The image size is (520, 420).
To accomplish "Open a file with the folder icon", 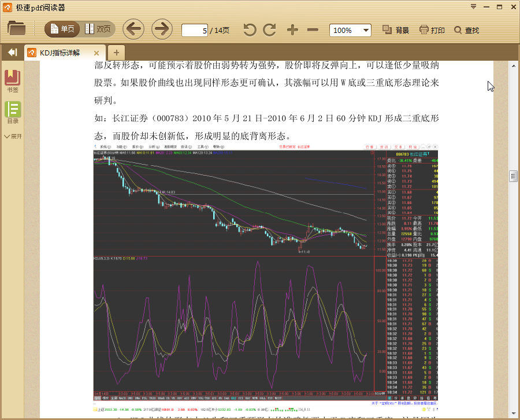I will point(16,28).
